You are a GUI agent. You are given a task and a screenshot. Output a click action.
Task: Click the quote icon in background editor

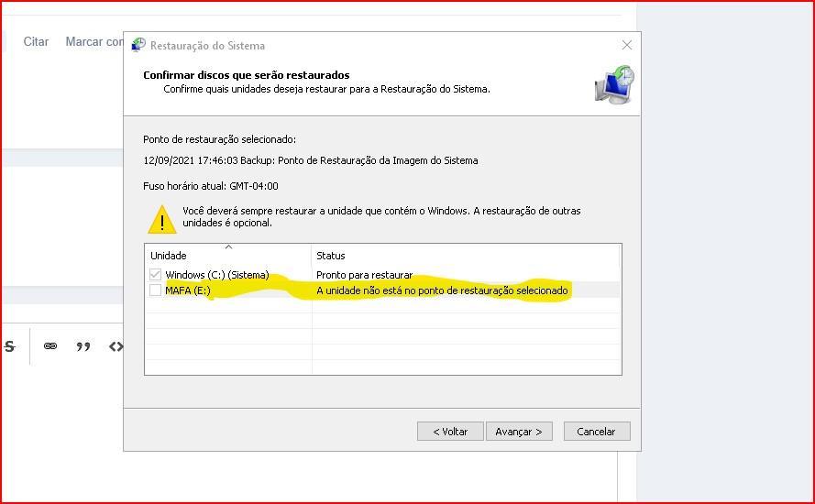pyautogui.click(x=83, y=346)
